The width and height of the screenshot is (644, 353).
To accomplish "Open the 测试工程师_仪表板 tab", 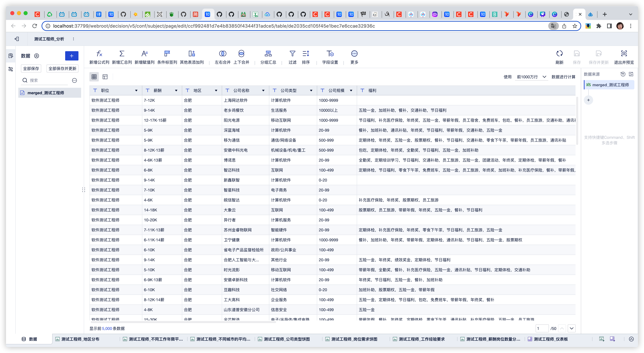I will (x=551, y=339).
